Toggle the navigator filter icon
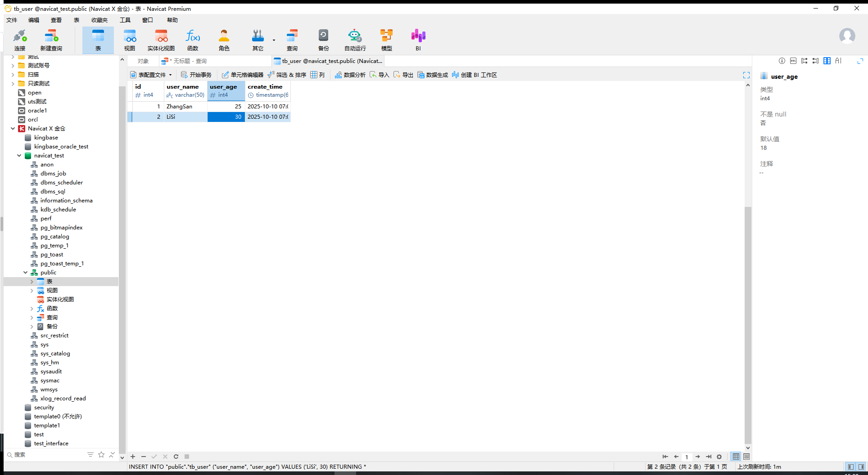Viewport: 868px width, 475px height. [90, 455]
